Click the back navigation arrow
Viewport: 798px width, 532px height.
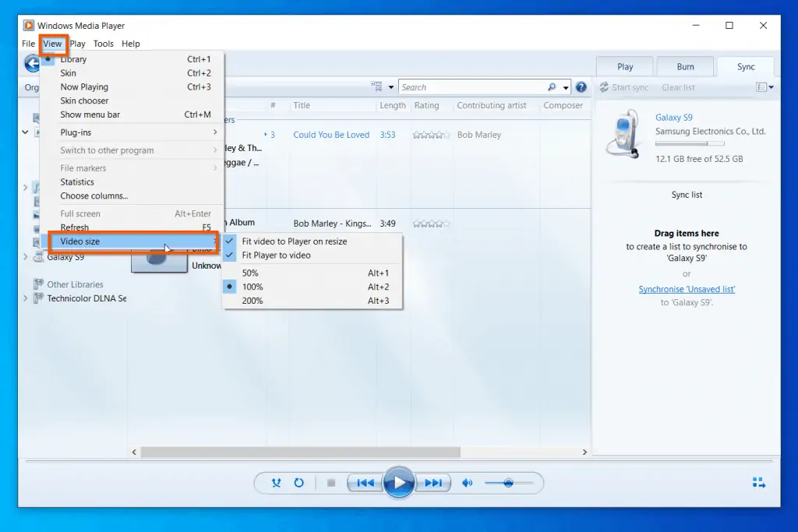tap(31, 64)
